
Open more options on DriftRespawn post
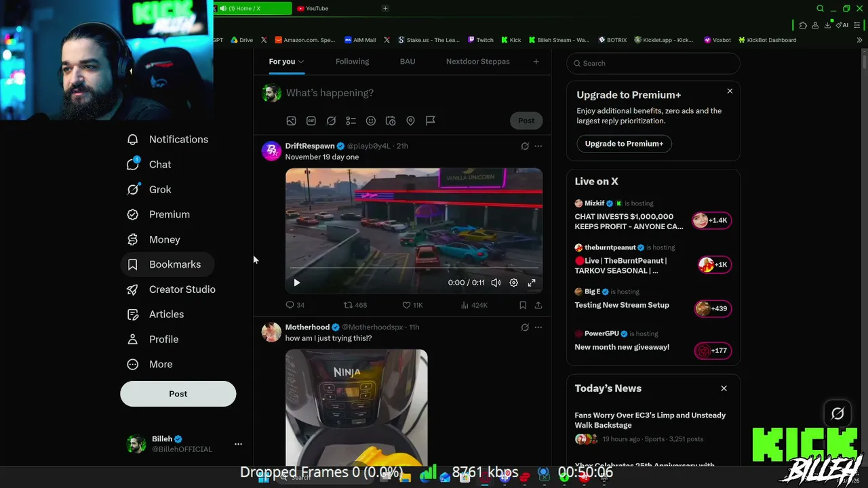(538, 146)
